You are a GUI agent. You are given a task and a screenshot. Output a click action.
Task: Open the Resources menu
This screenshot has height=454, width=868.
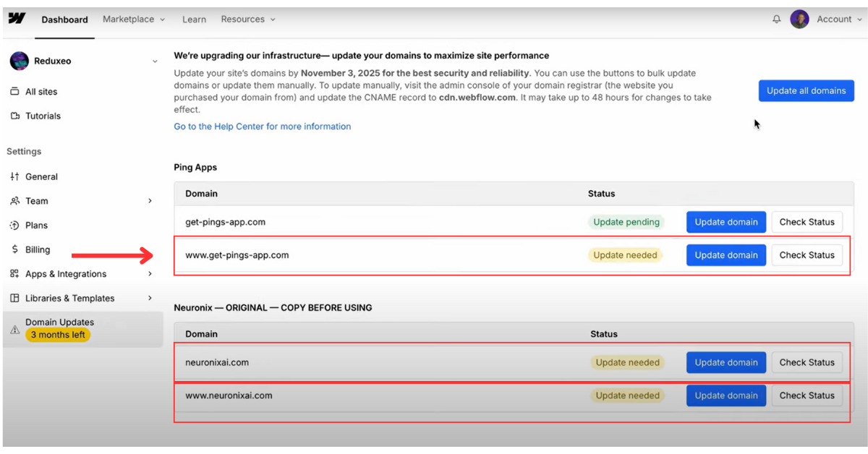(x=248, y=20)
